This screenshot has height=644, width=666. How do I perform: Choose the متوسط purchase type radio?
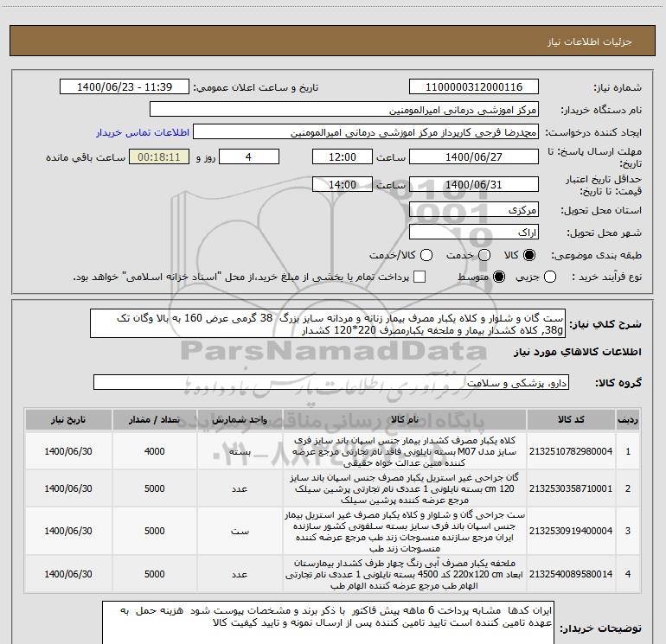click(x=499, y=277)
